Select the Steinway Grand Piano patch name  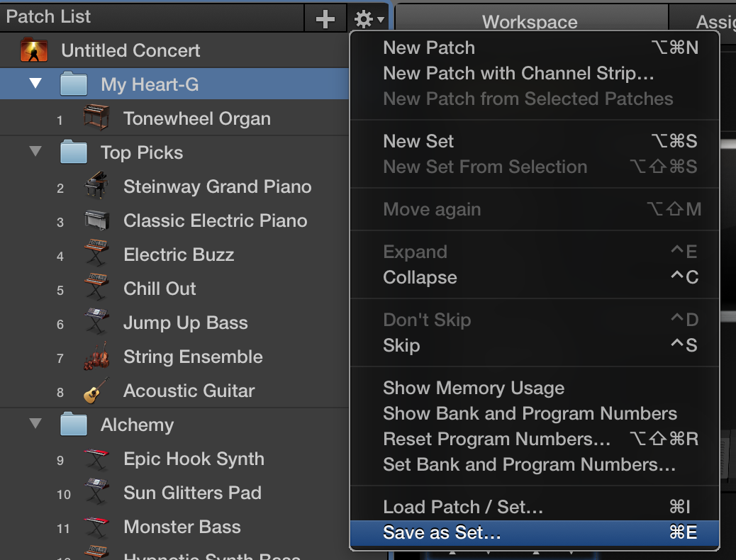[218, 186]
